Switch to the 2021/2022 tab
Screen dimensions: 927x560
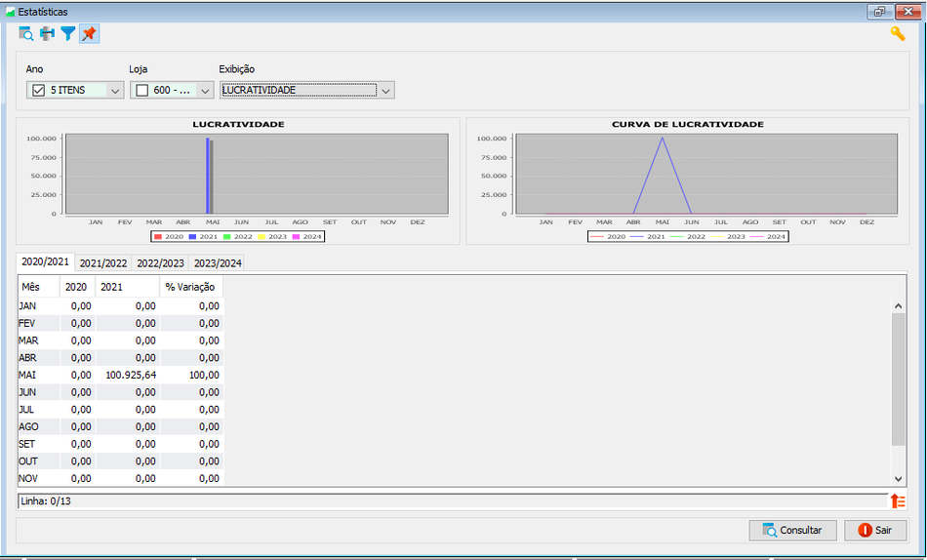point(102,263)
